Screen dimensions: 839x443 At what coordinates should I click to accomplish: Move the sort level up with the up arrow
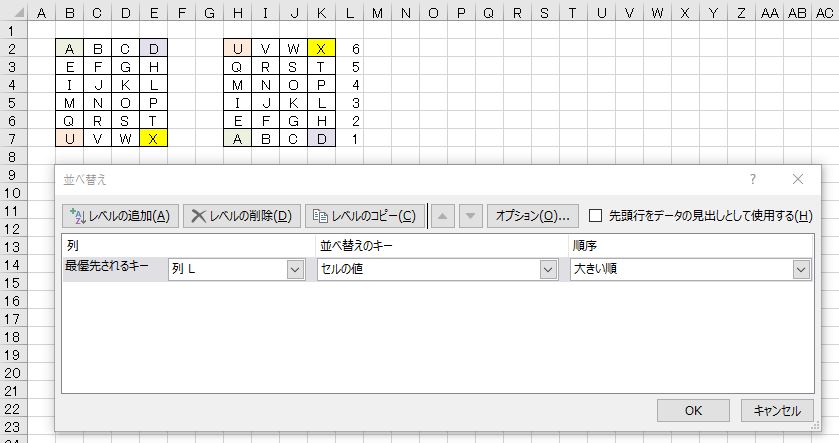point(443,216)
